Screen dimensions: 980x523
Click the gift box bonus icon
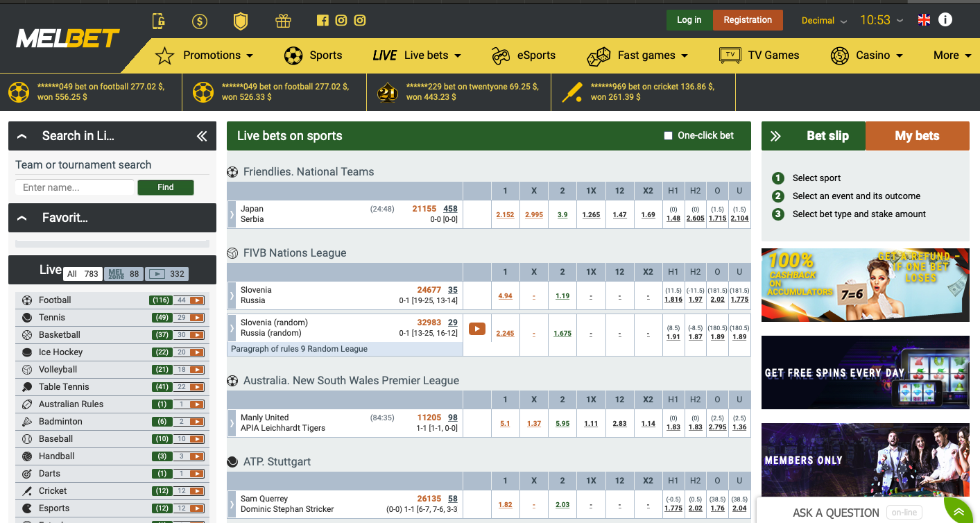coord(282,21)
